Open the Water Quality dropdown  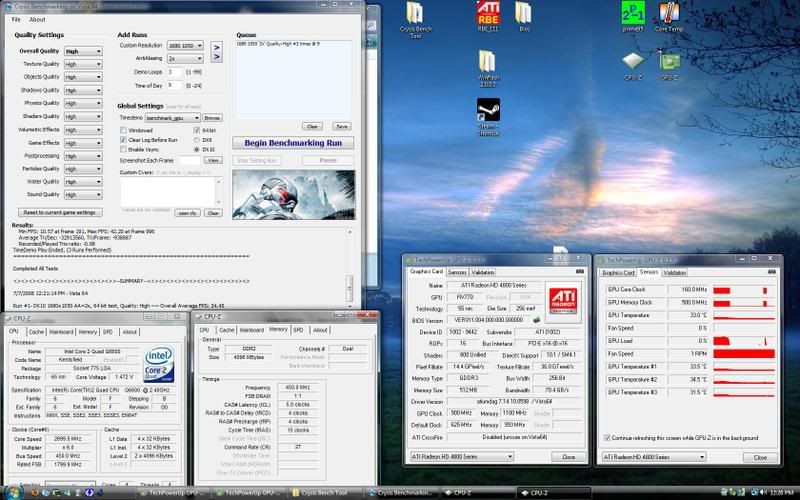pyautogui.click(x=83, y=182)
